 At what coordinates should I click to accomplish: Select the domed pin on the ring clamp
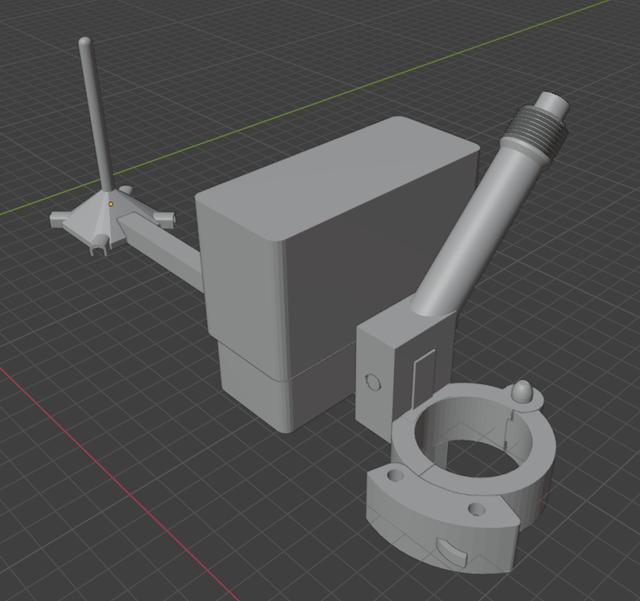(522, 392)
